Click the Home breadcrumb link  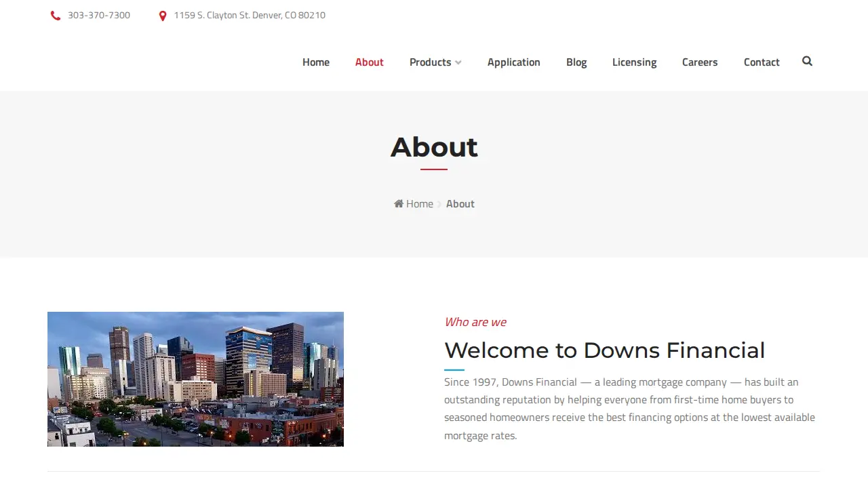420,203
